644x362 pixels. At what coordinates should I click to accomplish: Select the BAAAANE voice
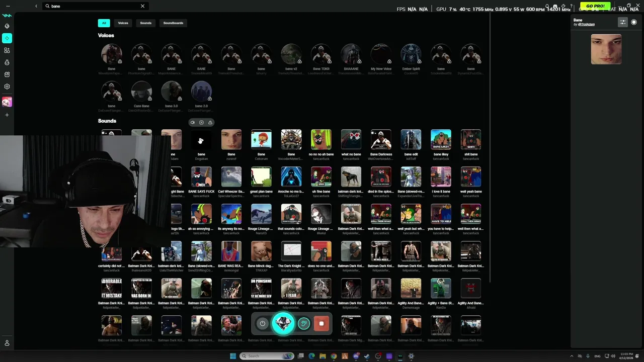click(x=351, y=54)
